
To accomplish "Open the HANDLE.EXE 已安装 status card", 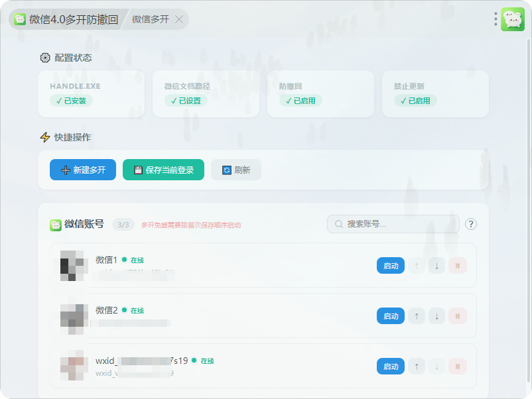I will coord(91,94).
